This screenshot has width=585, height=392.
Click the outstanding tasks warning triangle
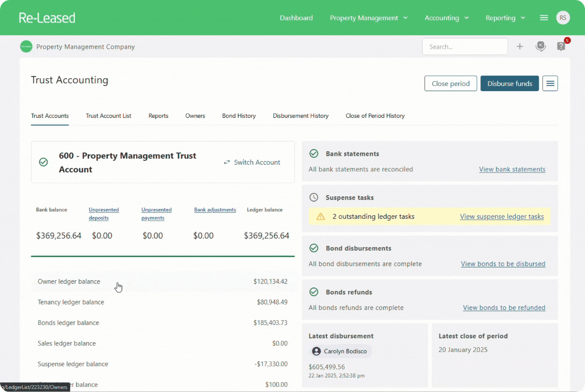point(321,217)
